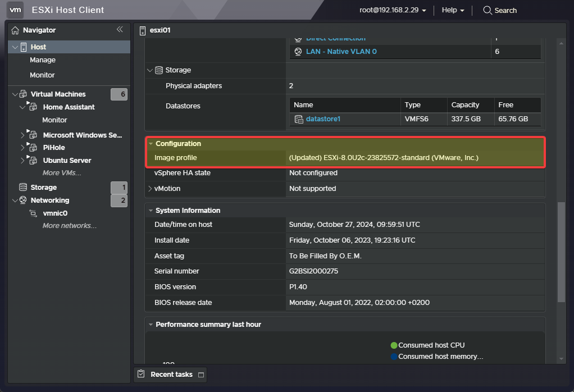Collapse the Networking tree node
Screen dimensions: 574x392
[x=15, y=200]
